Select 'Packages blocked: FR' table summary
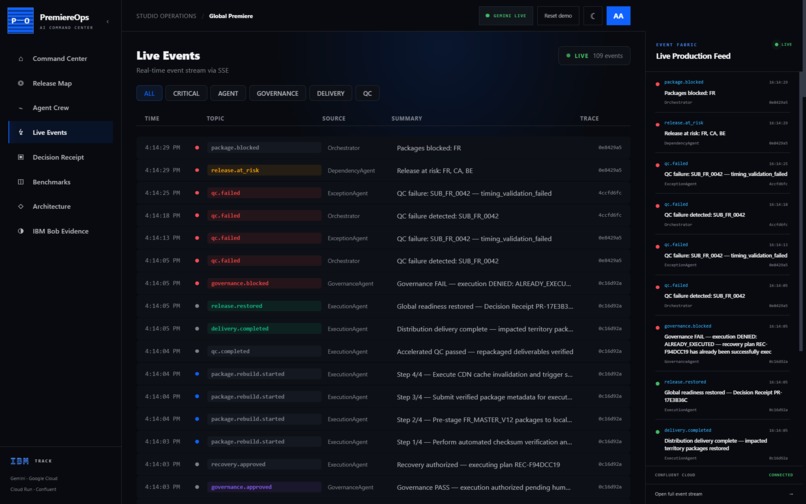 pos(429,148)
